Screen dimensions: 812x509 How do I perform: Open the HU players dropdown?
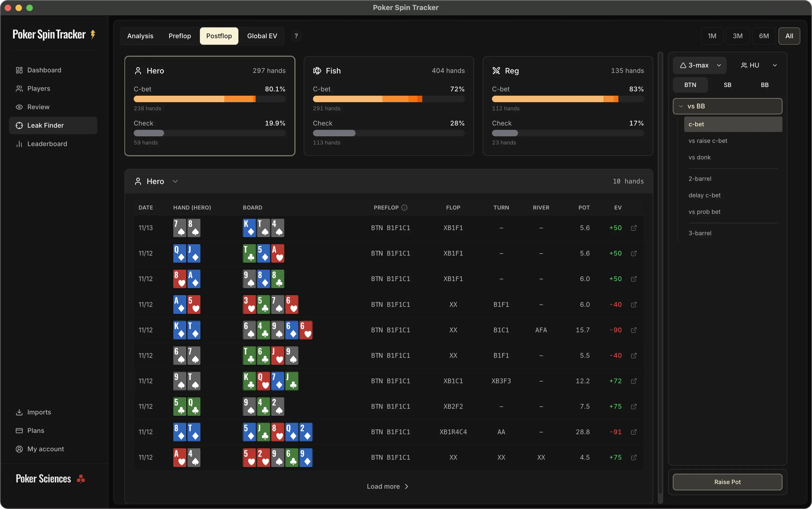[759, 65]
